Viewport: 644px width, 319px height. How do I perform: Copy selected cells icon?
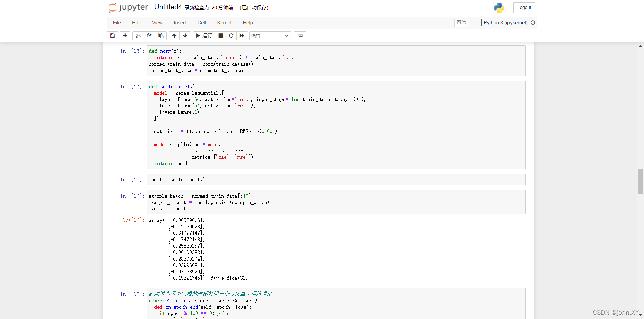150,36
